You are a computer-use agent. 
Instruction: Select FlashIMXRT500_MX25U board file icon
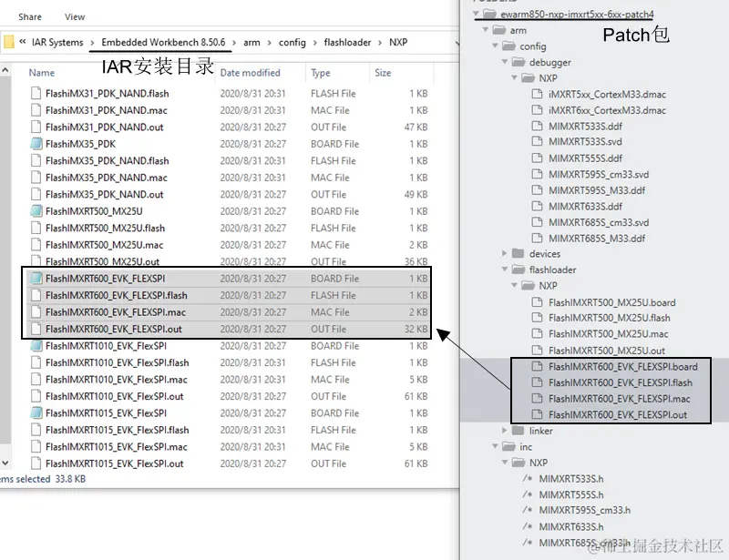(36, 211)
